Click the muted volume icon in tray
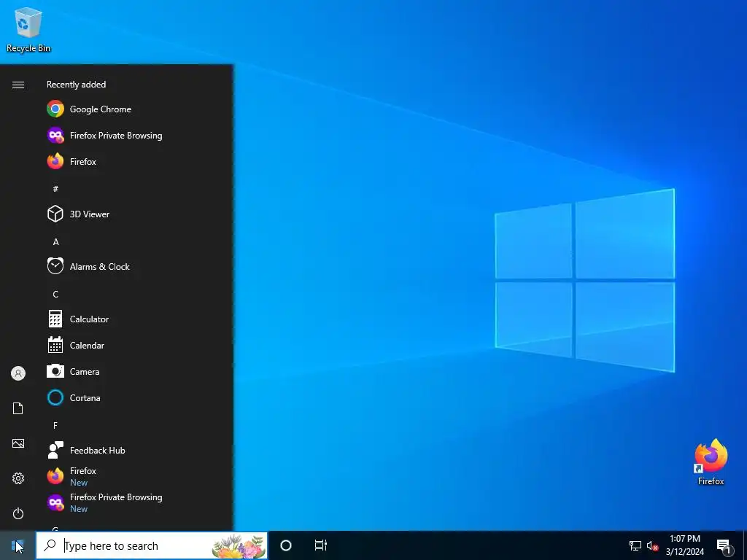The height and width of the screenshot is (560, 747). tap(653, 545)
